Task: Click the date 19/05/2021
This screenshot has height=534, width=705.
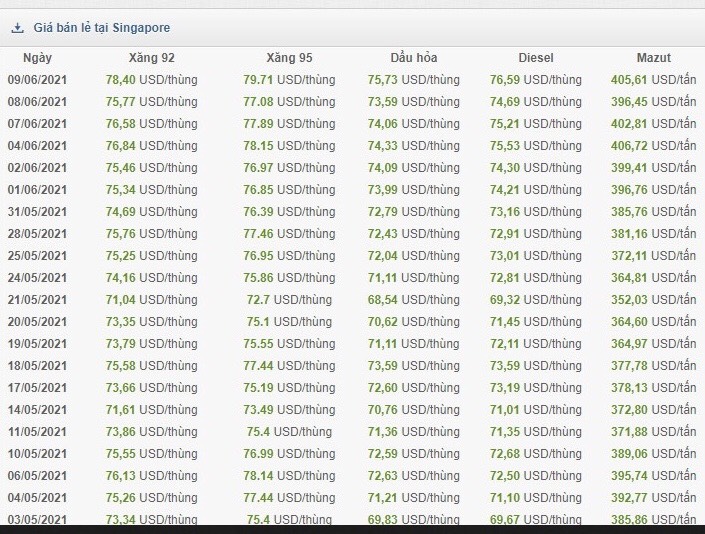Action: pyautogui.click(x=37, y=344)
